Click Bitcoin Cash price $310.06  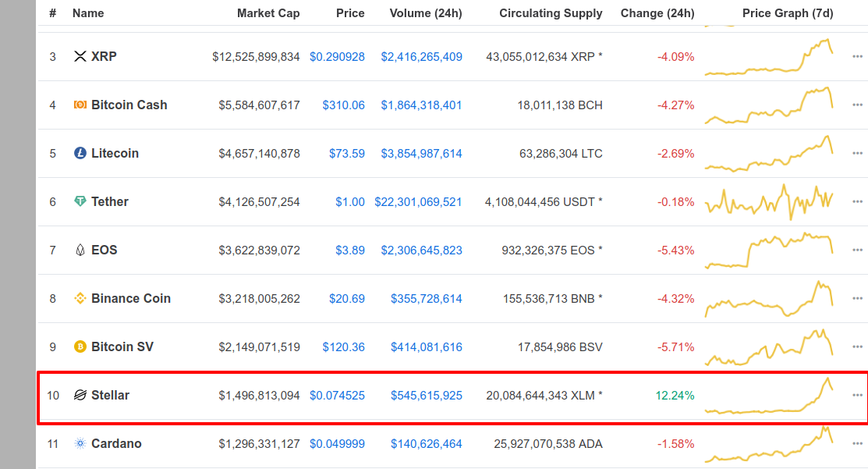(x=344, y=105)
